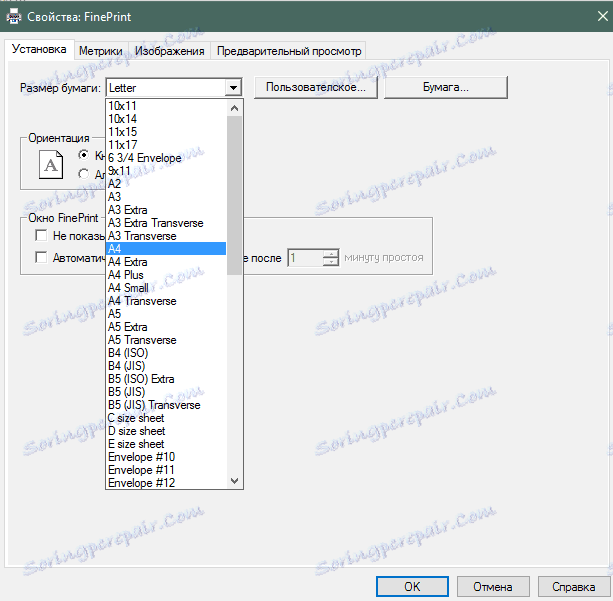613x601 pixels.
Task: Select B5 (ISO) Extra option
Action: 166,379
